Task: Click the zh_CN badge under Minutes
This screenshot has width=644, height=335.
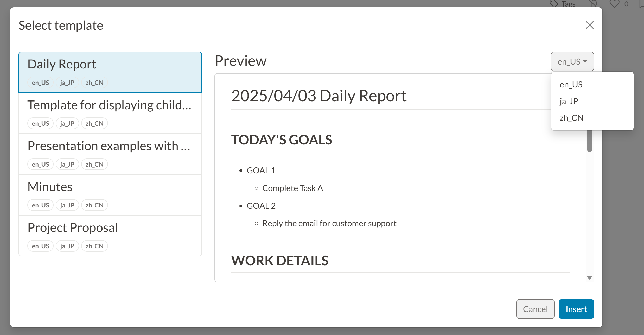Action: click(x=94, y=205)
